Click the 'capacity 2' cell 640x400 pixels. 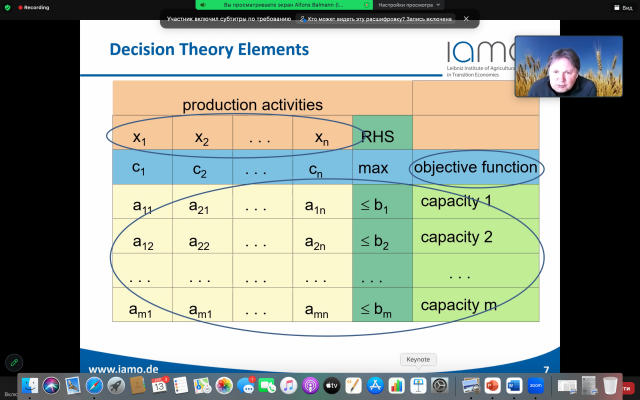[476, 236]
